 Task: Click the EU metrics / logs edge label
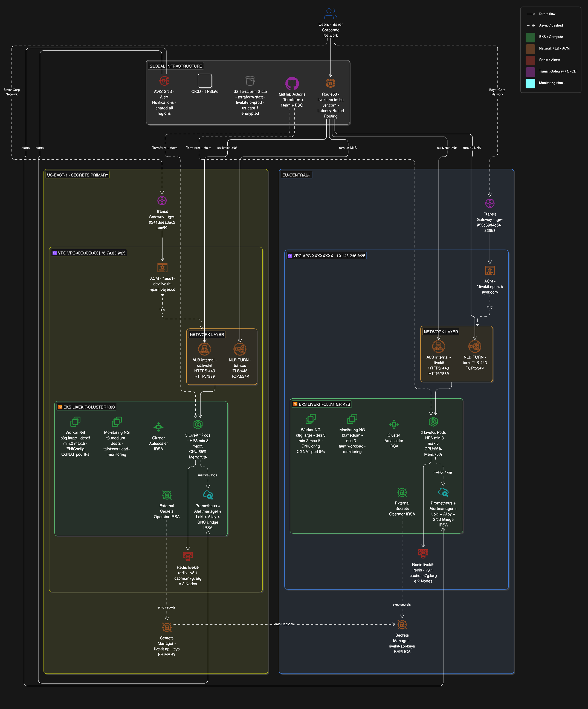[443, 472]
